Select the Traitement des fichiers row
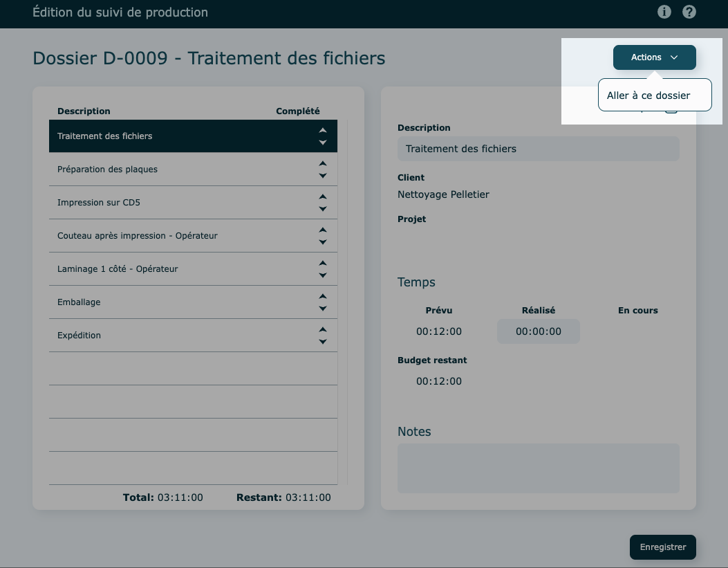This screenshot has width=728, height=568. (173, 136)
